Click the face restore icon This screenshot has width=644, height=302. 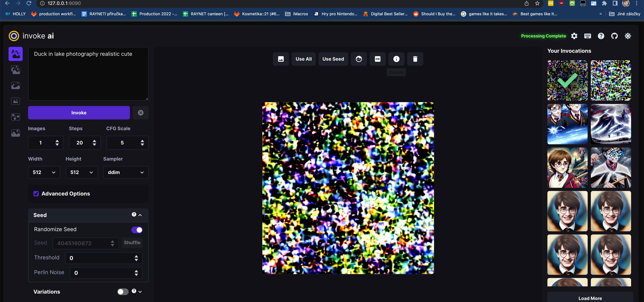pyautogui.click(x=359, y=59)
